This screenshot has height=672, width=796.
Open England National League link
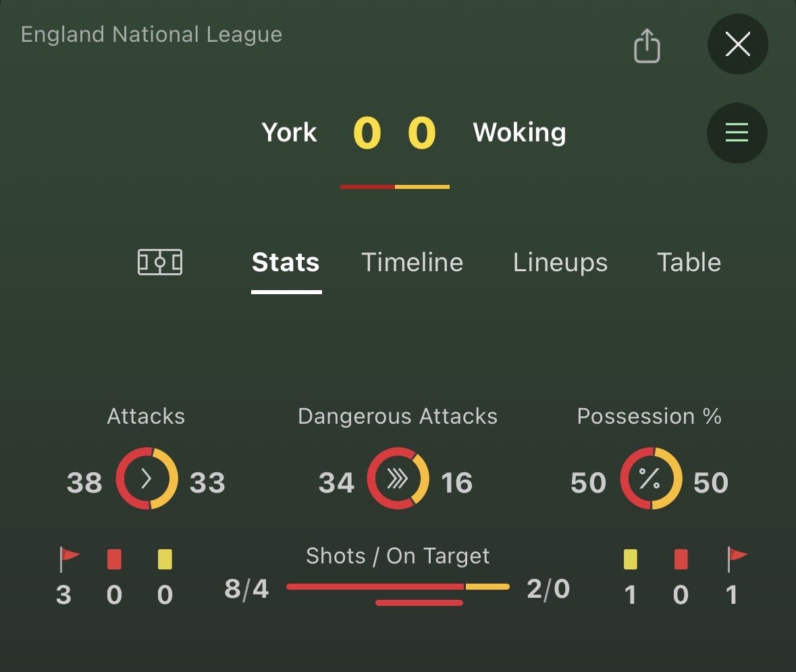tap(151, 34)
